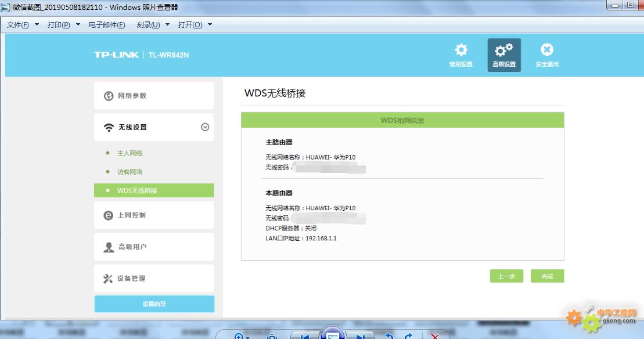Click the Wi-Fi icon beside 无线设置
Screen dimensions: 644x339
pyautogui.click(x=109, y=128)
